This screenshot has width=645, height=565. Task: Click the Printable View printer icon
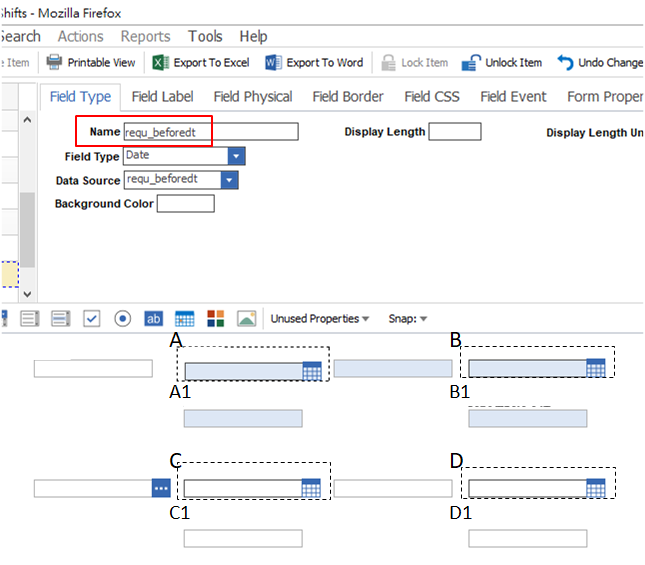pyautogui.click(x=54, y=62)
